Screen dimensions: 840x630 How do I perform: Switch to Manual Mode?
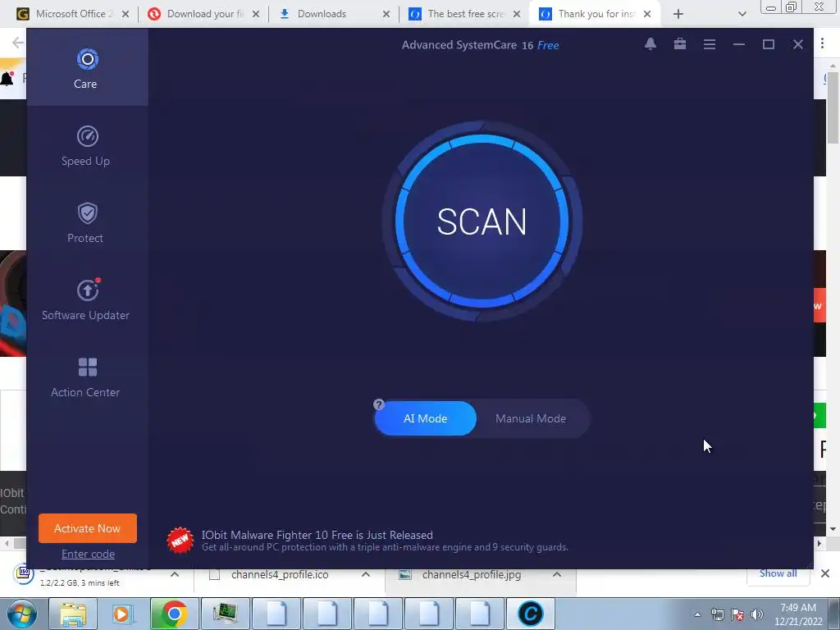531,418
